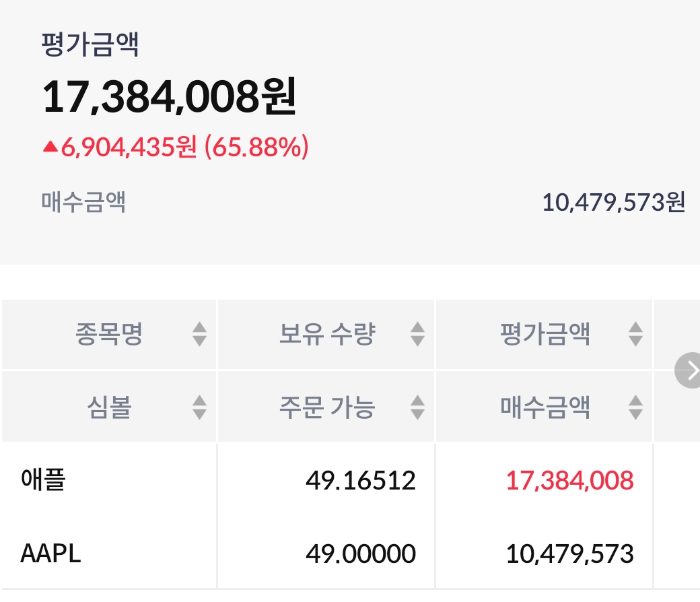Viewport: 700px width, 602px height.
Task: Select the 49.00000 orderable quantity
Action: tap(360, 554)
